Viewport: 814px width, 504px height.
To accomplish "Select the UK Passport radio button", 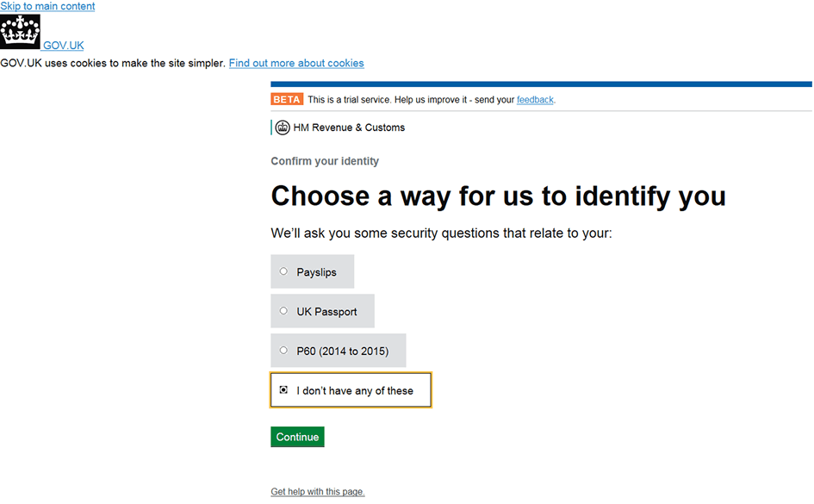I will 283,311.
